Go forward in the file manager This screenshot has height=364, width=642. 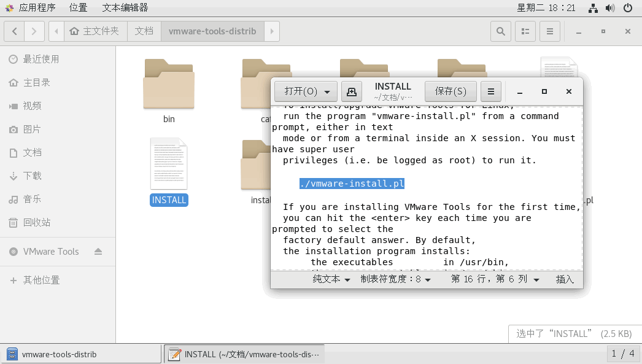34,31
